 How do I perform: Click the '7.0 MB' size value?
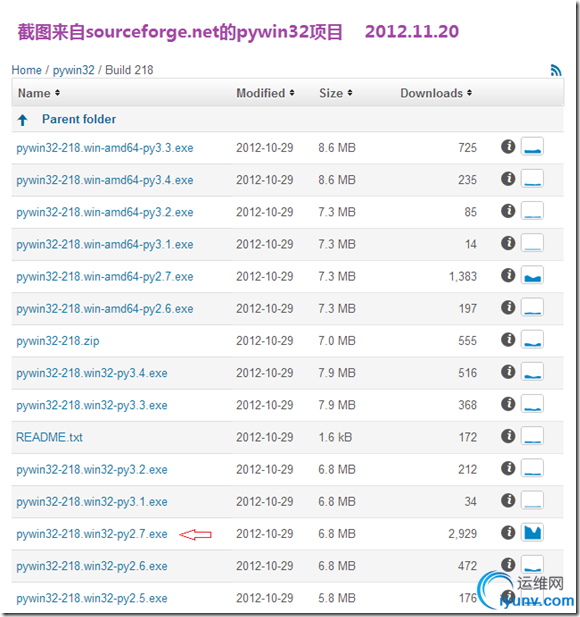point(337,341)
